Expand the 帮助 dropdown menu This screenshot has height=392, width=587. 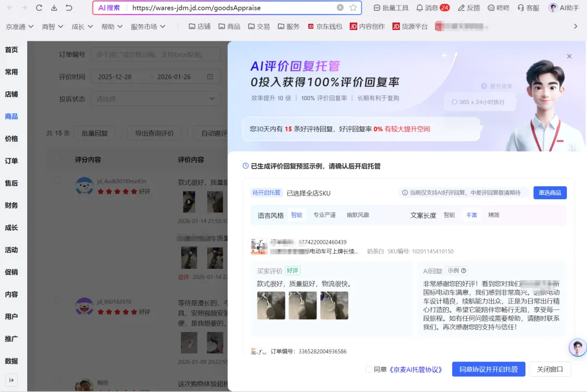click(x=111, y=26)
